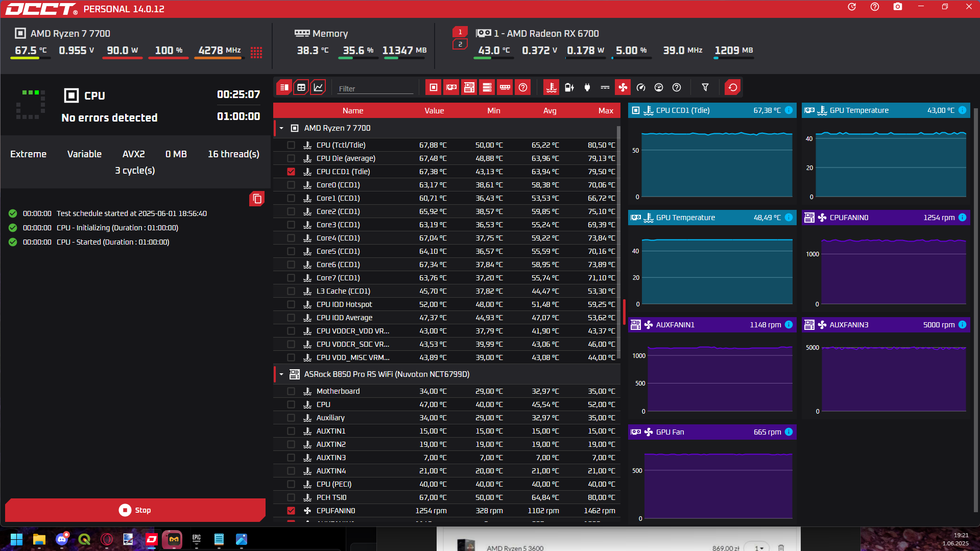Toggle the temperature readings filter icon

(x=552, y=87)
